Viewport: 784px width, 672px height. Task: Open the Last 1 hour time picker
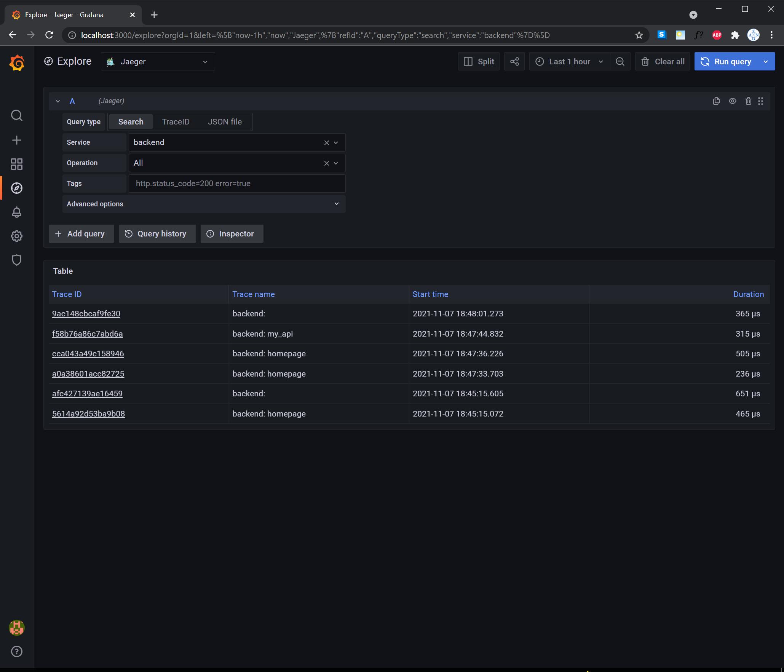click(x=569, y=62)
